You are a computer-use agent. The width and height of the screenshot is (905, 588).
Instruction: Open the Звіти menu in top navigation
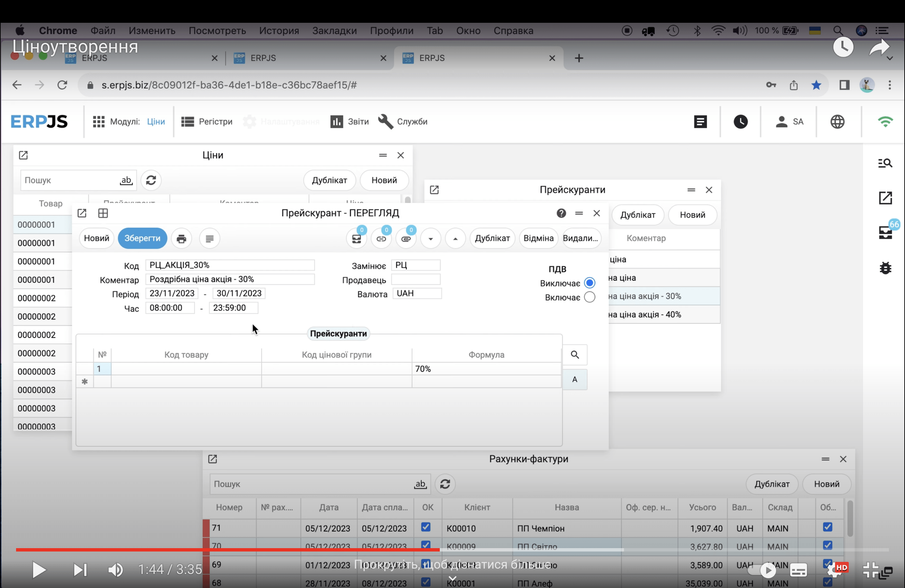350,121
